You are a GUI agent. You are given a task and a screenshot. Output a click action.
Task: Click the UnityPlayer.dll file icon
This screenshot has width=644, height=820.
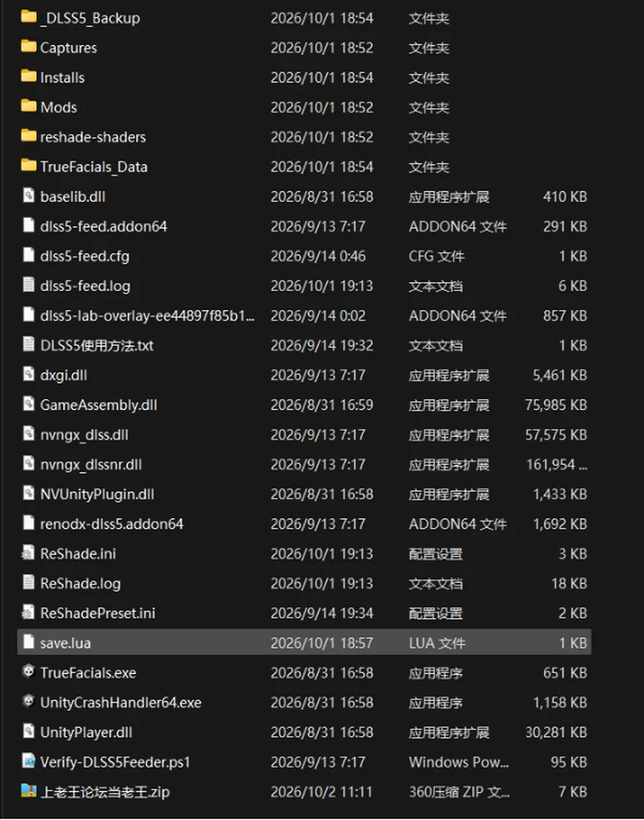click(x=28, y=731)
